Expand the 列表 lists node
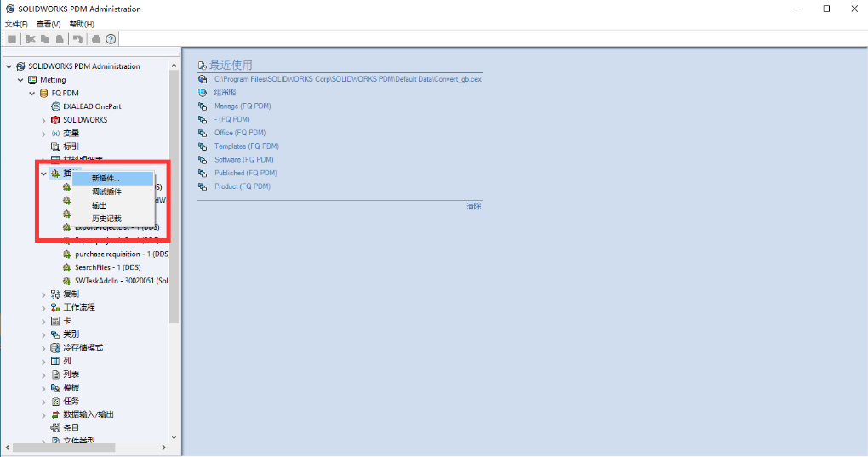This screenshot has width=868, height=457. click(43, 374)
